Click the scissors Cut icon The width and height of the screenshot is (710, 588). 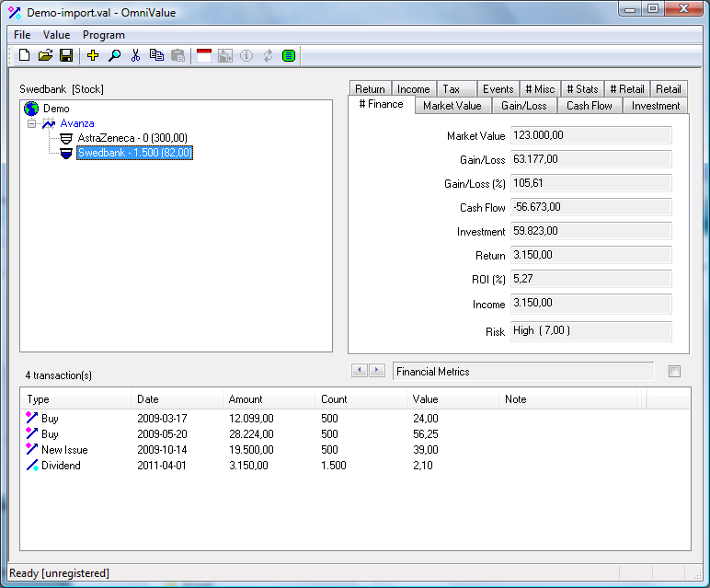click(x=135, y=56)
